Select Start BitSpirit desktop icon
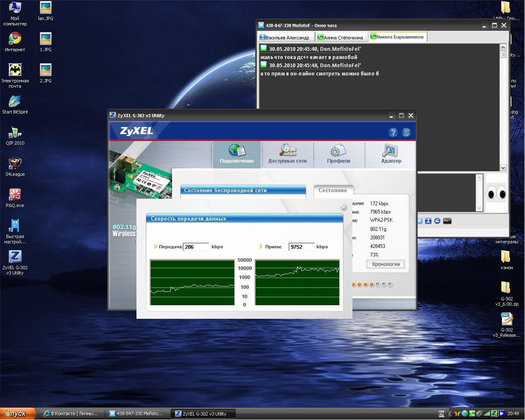The height and width of the screenshot is (420, 525). (x=15, y=104)
